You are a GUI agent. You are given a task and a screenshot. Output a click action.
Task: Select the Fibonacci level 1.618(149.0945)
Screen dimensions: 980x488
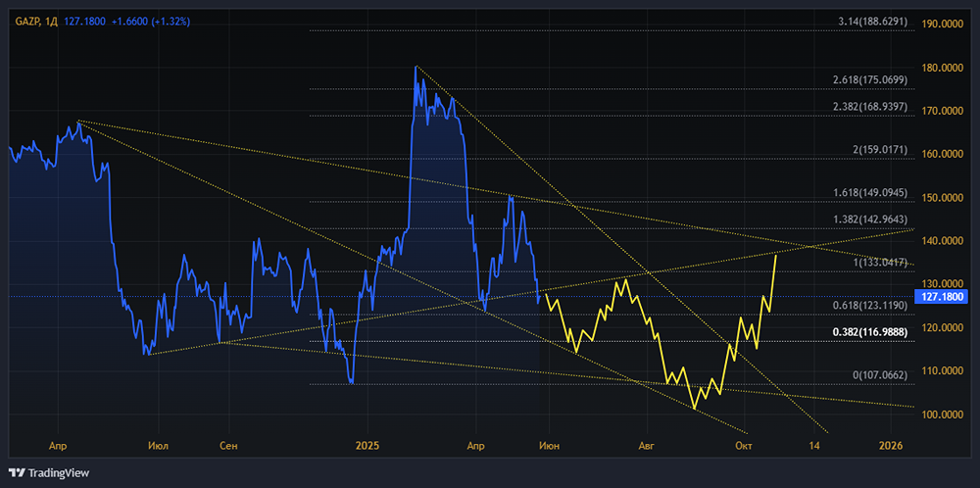868,192
